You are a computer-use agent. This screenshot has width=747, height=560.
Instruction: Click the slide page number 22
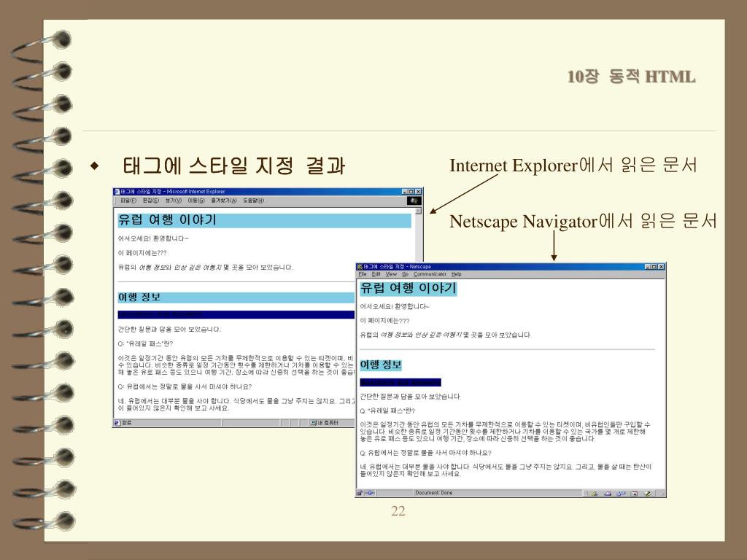[x=398, y=511]
